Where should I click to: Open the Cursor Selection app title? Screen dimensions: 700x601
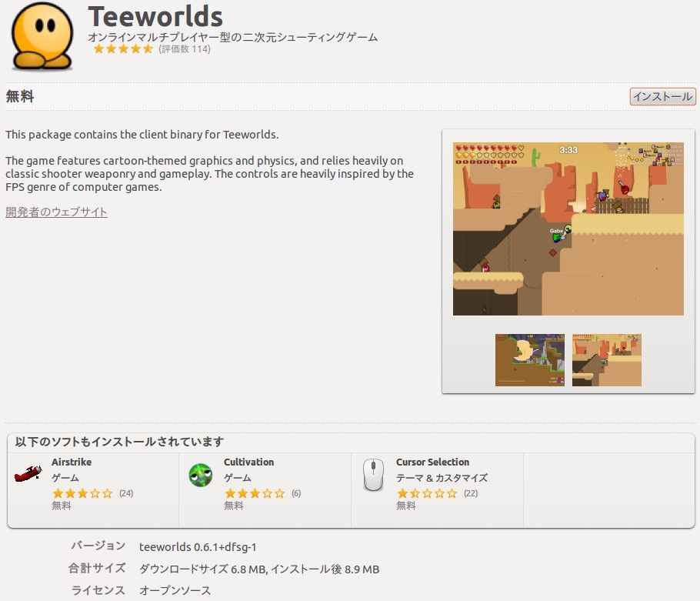[432, 462]
